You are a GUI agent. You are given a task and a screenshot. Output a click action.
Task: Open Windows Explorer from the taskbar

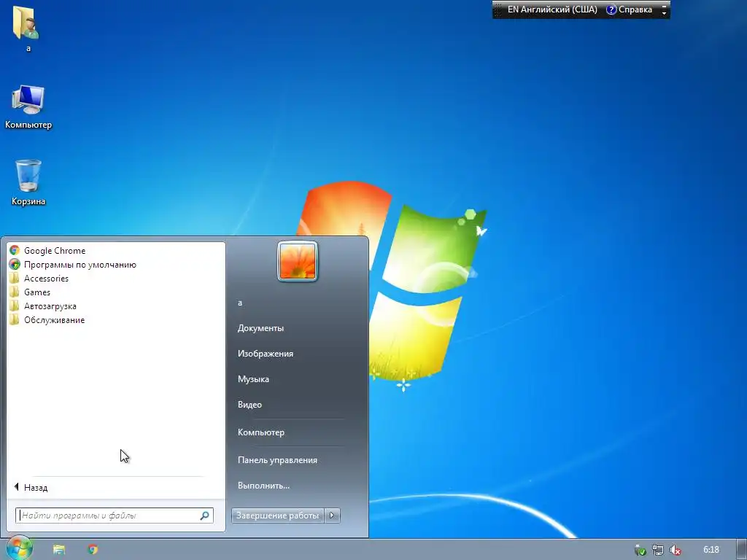point(59,550)
